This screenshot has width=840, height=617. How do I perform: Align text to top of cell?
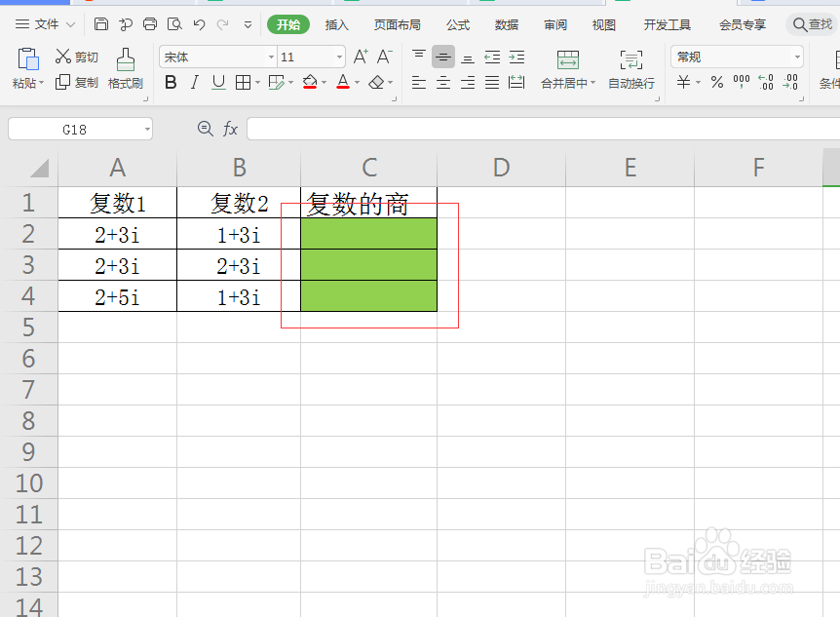pos(419,57)
